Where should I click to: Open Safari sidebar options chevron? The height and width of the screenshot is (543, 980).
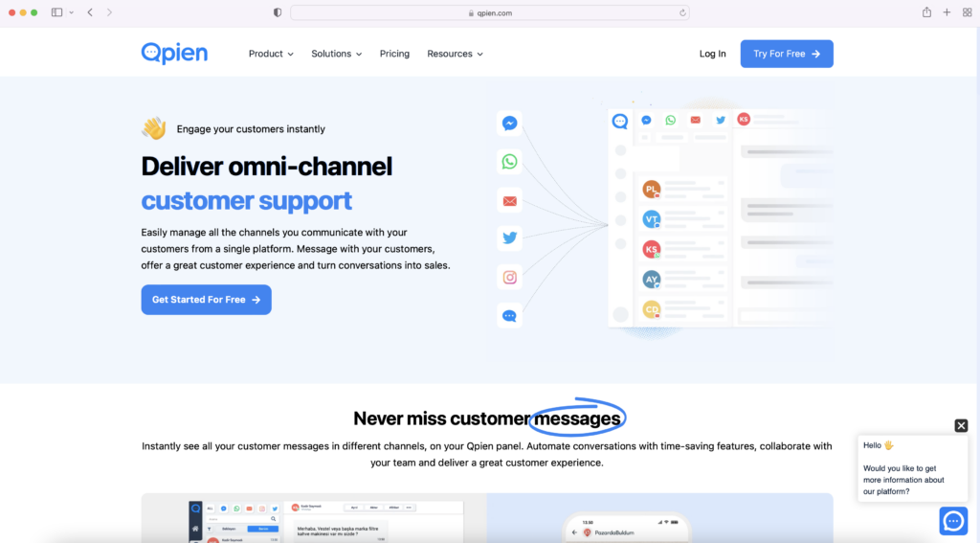click(x=71, y=12)
